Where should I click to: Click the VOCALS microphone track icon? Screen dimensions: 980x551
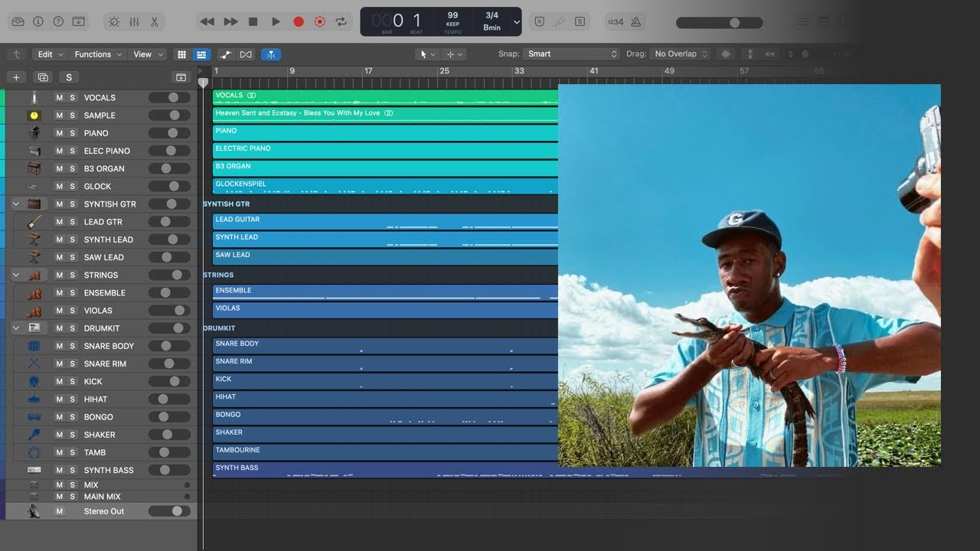pyautogui.click(x=34, y=98)
